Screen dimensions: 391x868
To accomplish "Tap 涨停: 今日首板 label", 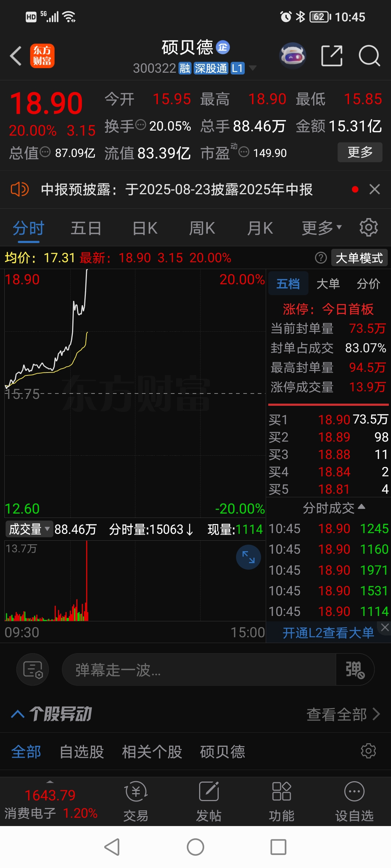I will [x=328, y=309].
